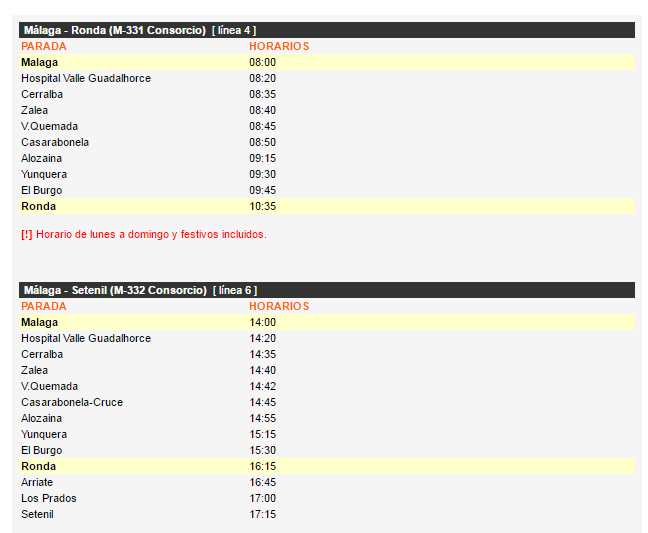Click the 09:45 El Burgo time
This screenshot has width=648, height=533.
[x=262, y=191]
